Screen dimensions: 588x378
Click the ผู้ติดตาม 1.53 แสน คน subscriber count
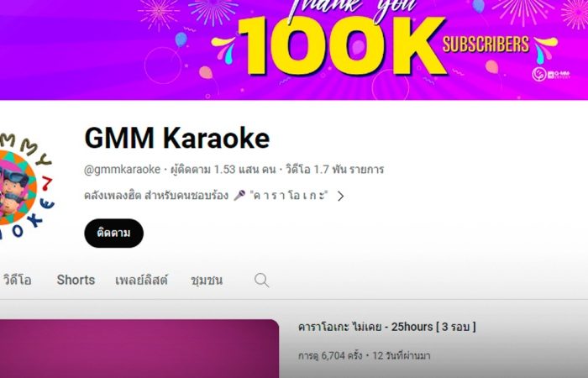click(x=223, y=170)
